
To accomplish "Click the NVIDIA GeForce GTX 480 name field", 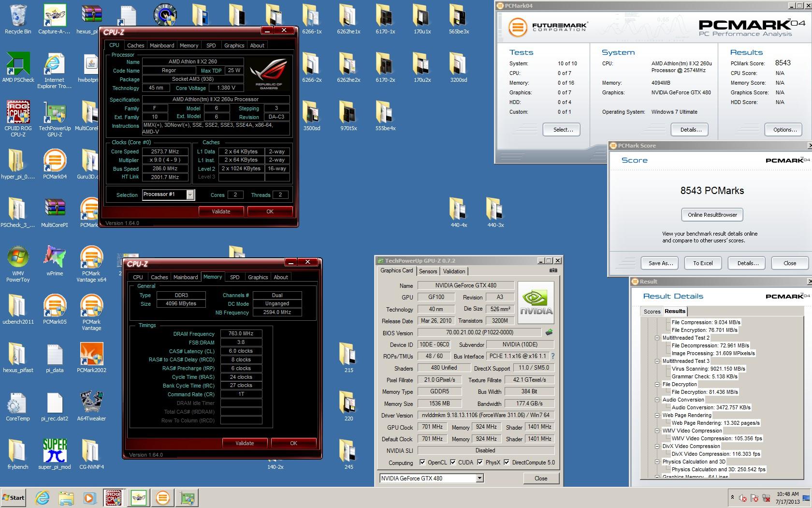I will [465, 285].
